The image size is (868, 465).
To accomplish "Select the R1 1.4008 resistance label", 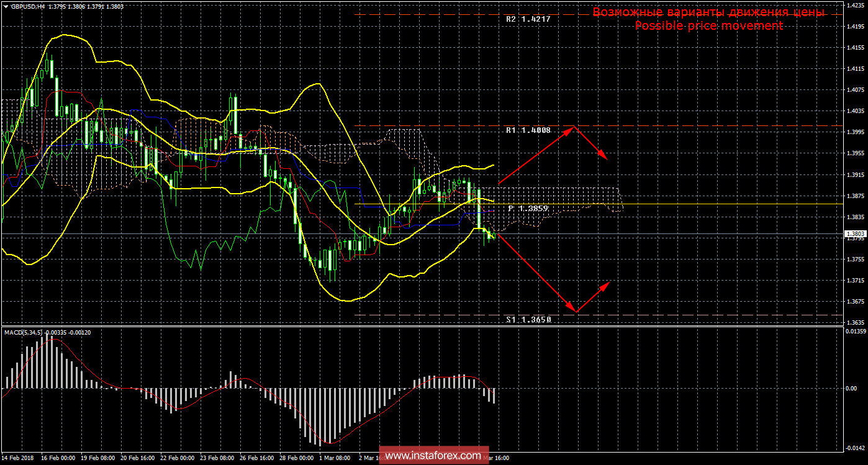I will click(528, 131).
